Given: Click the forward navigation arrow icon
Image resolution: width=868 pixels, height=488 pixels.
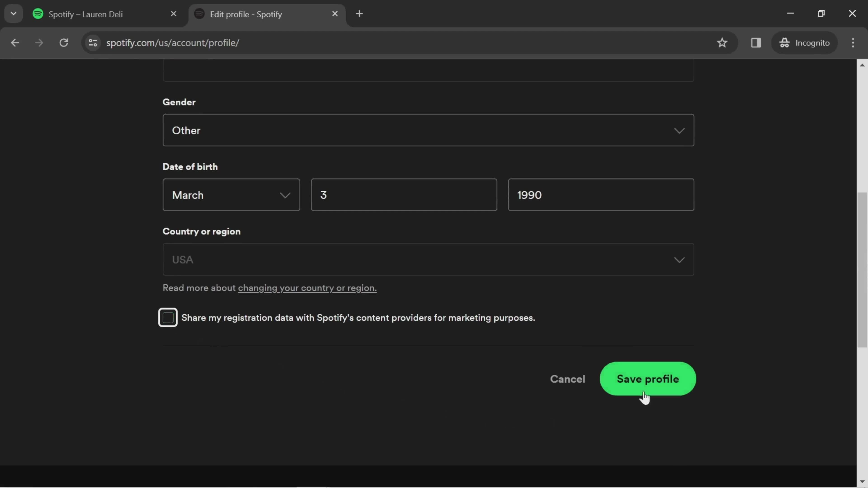Looking at the screenshot, I should pyautogui.click(x=38, y=42).
